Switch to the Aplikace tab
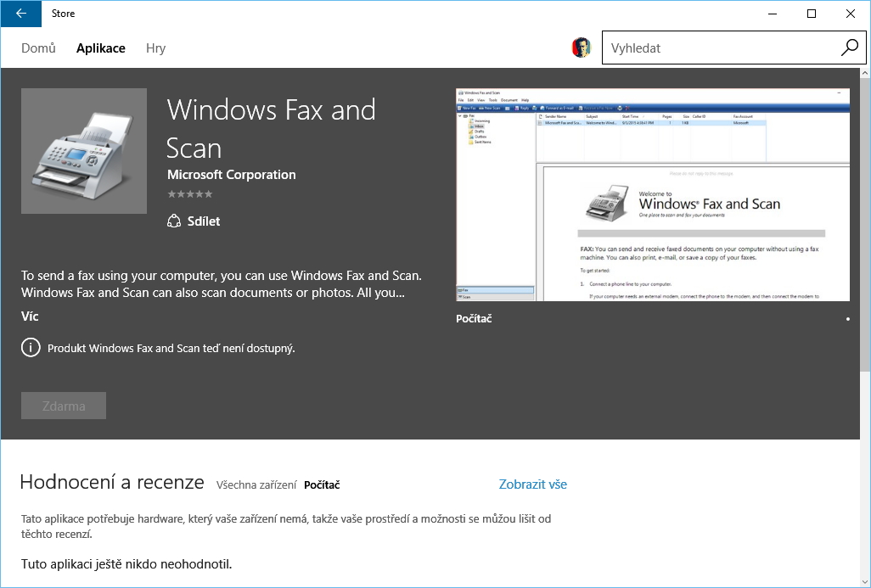The image size is (871, 588). pos(101,48)
